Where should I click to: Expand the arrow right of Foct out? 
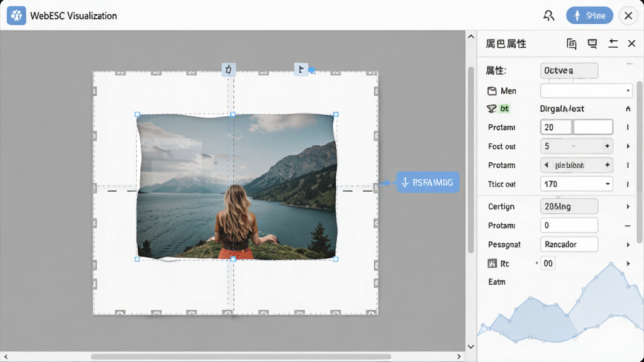tap(628, 146)
